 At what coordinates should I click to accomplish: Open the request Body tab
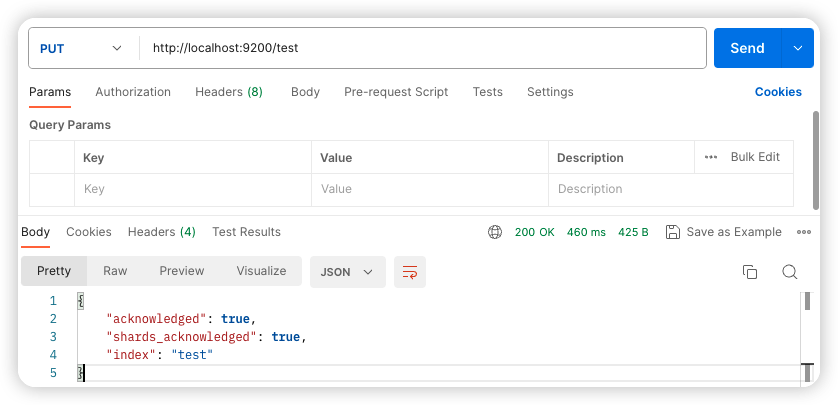(305, 92)
